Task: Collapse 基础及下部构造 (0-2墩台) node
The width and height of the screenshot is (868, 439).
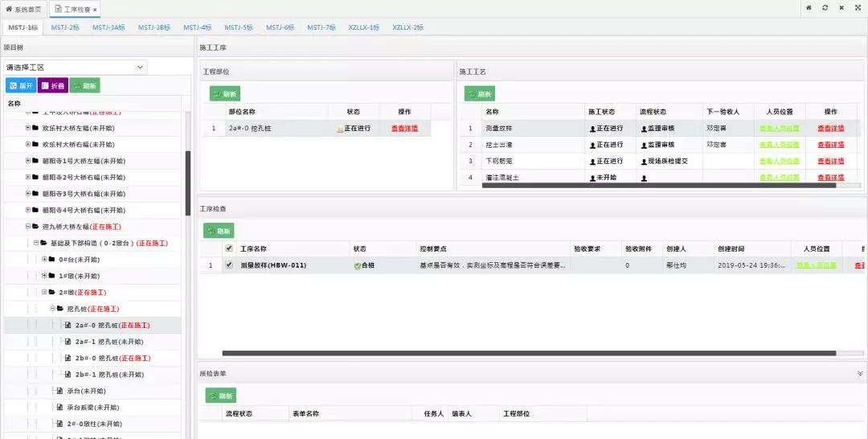Action: [36, 243]
